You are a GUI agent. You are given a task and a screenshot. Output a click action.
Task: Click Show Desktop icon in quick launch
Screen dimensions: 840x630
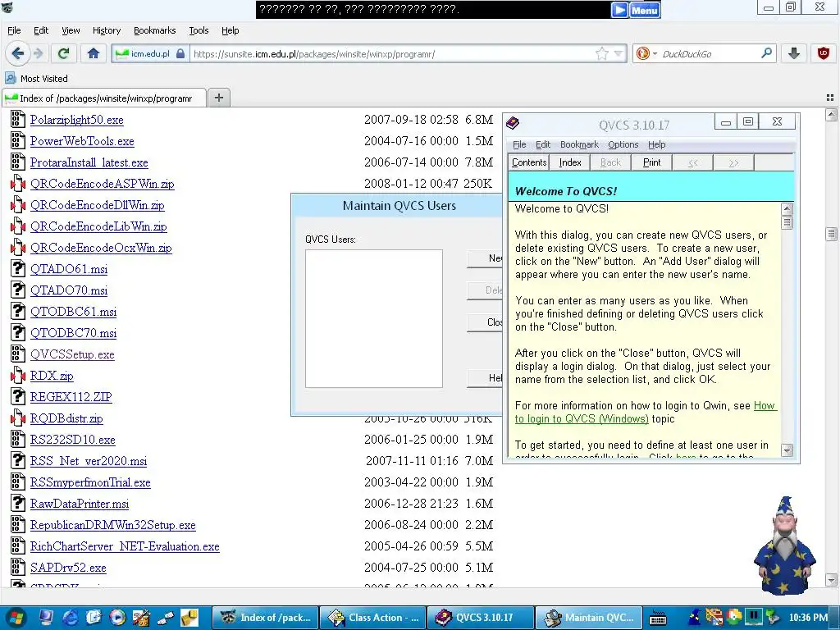[x=47, y=618]
